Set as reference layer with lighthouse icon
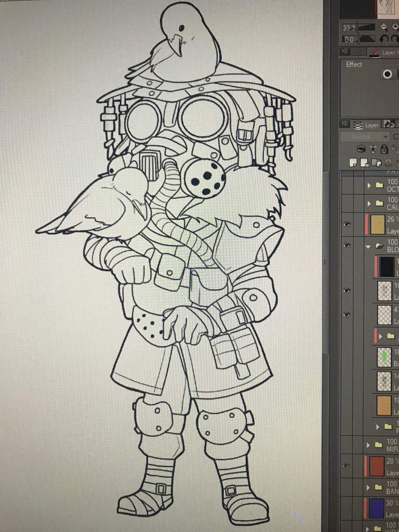The width and height of the screenshot is (399, 532). click(x=373, y=149)
